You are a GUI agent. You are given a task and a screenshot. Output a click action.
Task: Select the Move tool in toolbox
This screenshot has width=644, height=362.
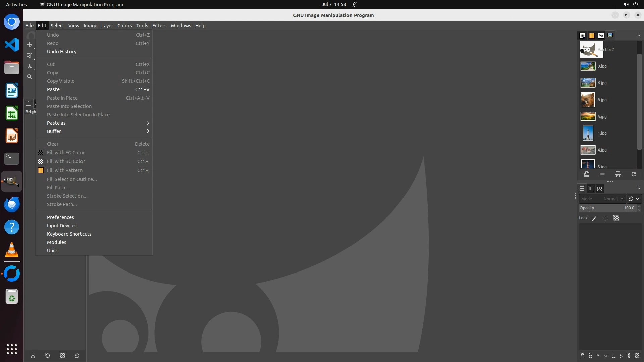coord(30,45)
